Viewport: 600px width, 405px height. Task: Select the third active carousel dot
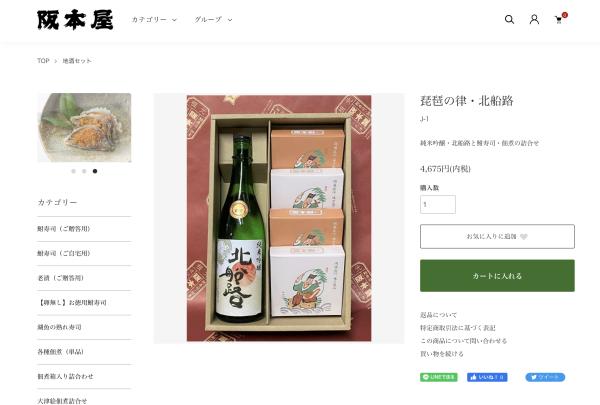(x=95, y=171)
